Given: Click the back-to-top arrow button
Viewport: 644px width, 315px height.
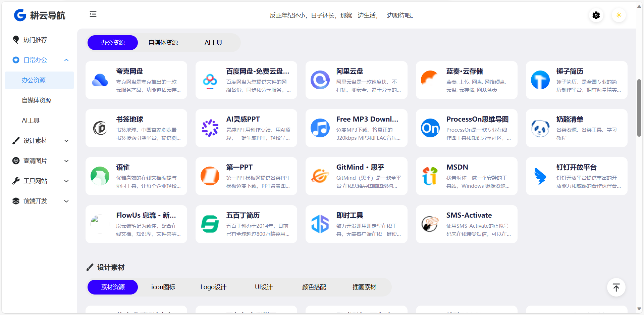Looking at the screenshot, I should pos(616,287).
